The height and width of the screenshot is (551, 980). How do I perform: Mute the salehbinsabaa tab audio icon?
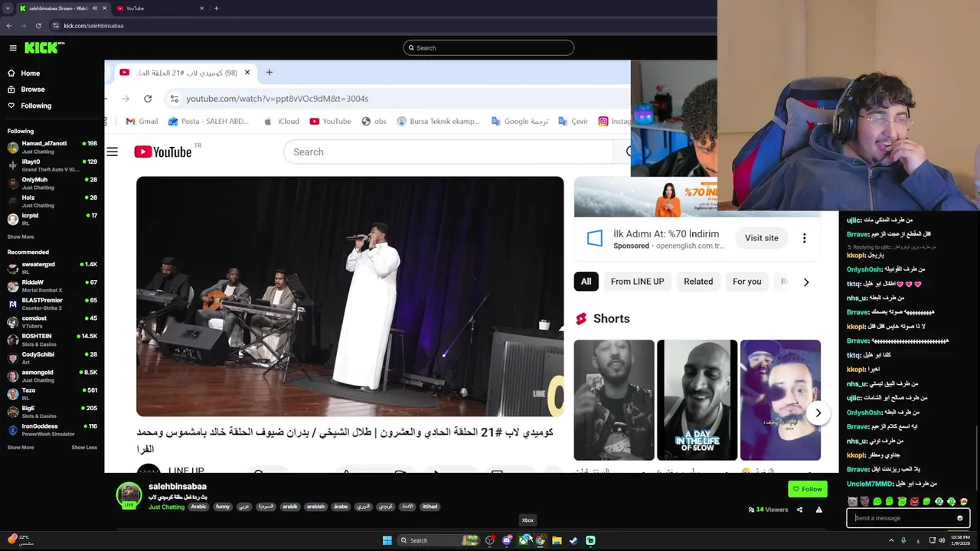94,8
